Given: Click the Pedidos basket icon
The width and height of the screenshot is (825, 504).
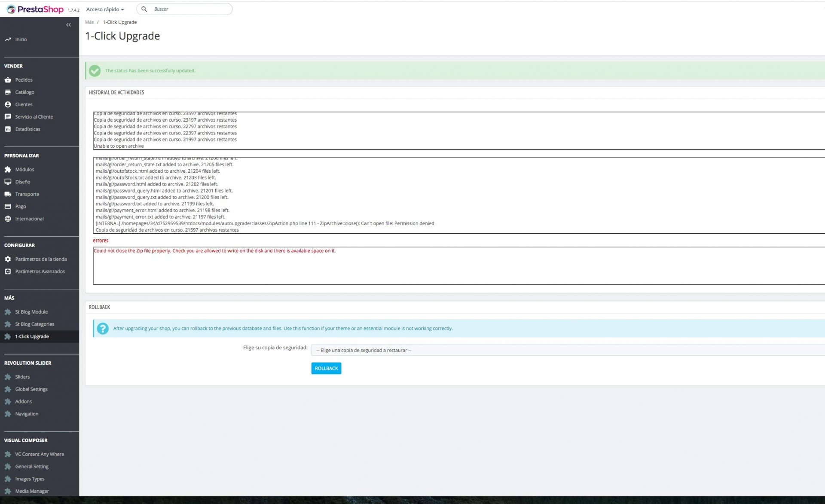Looking at the screenshot, I should pos(8,80).
